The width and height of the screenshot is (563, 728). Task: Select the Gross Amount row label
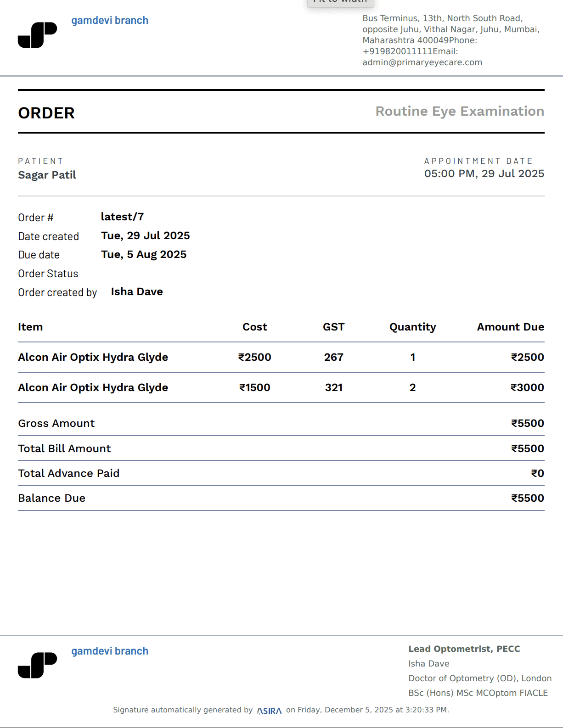point(56,423)
